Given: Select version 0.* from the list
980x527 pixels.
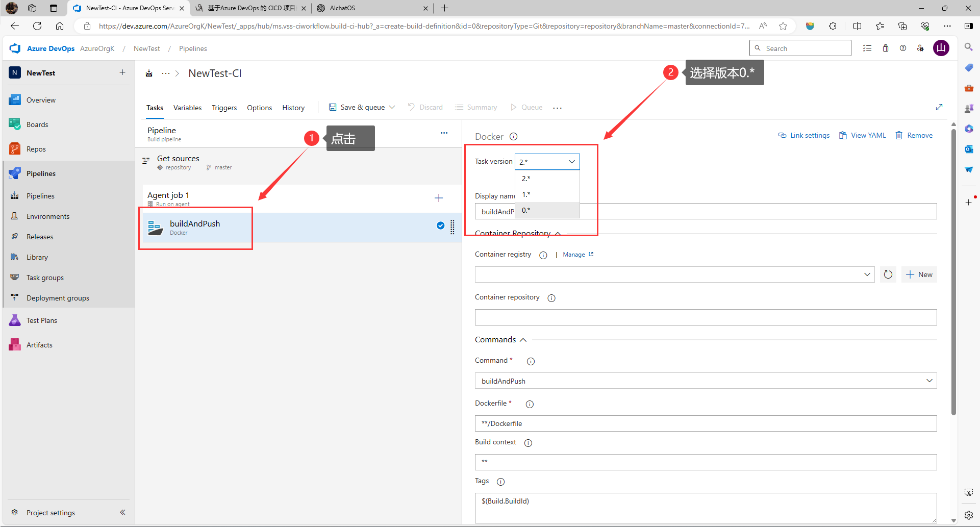Looking at the screenshot, I should [547, 210].
